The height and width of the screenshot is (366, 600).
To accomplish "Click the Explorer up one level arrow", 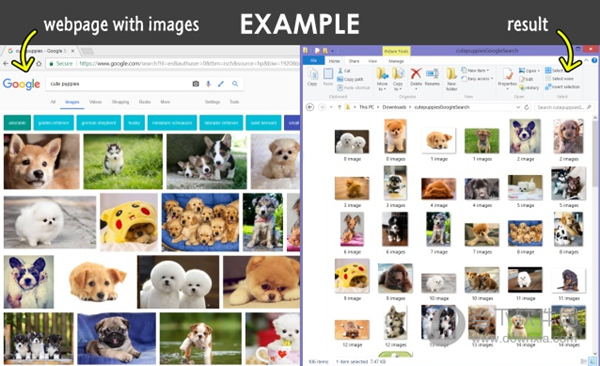I will [339, 107].
